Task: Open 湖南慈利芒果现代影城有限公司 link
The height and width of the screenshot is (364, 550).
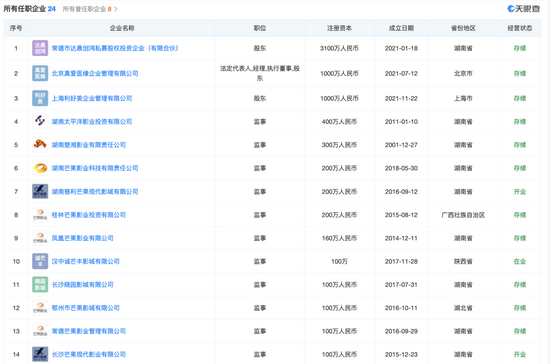Action: [95, 191]
